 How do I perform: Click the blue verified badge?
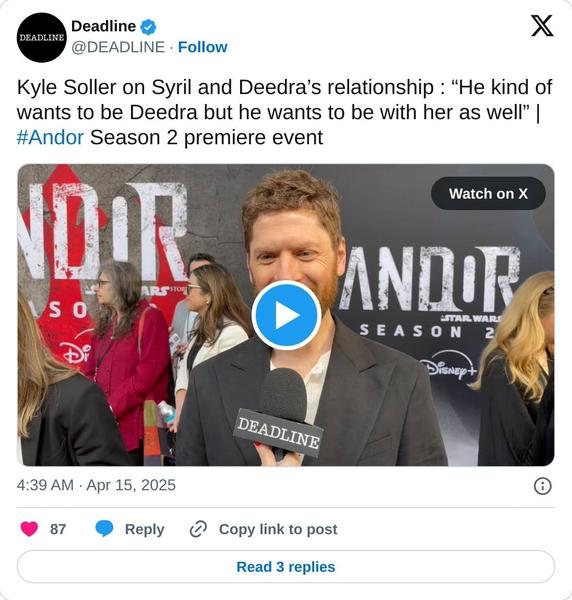148,27
